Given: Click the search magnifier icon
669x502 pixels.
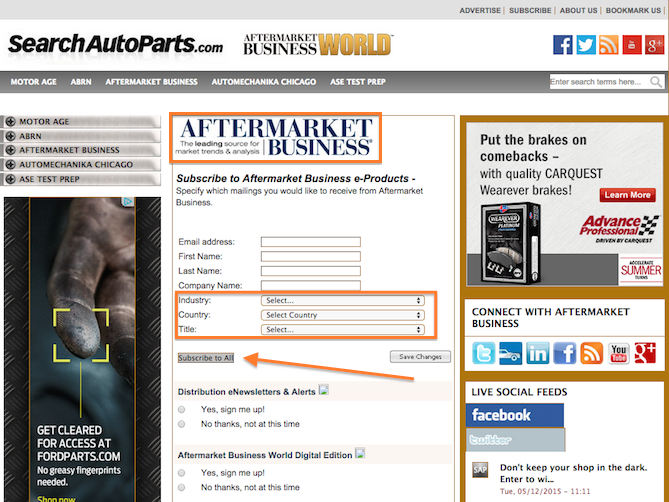Looking at the screenshot, I should (x=656, y=81).
